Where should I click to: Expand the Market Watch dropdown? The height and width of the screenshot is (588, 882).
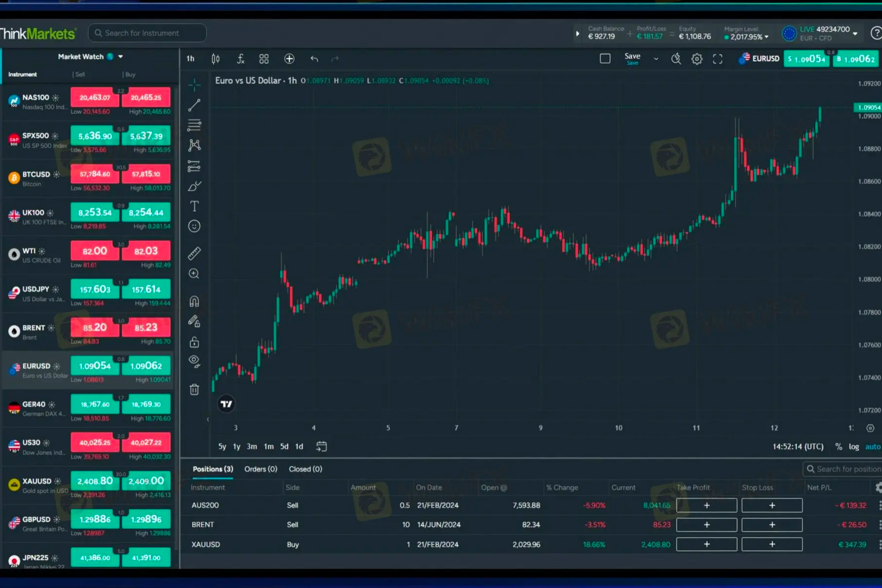point(121,57)
